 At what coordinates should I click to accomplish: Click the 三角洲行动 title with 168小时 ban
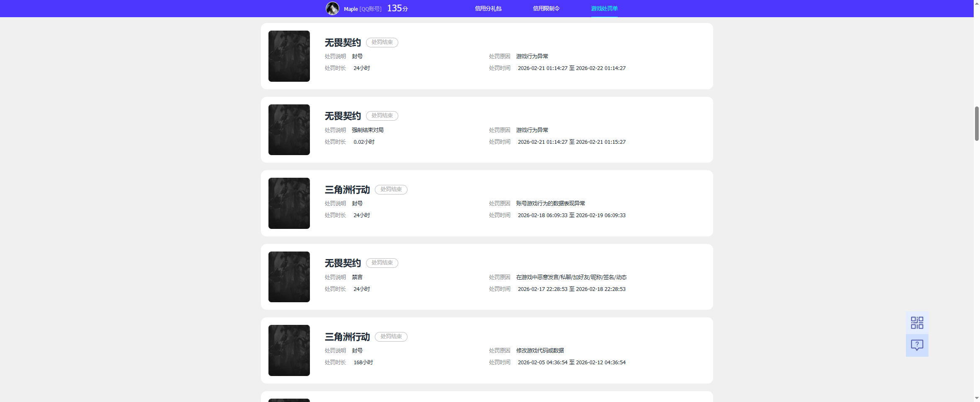coord(347,337)
